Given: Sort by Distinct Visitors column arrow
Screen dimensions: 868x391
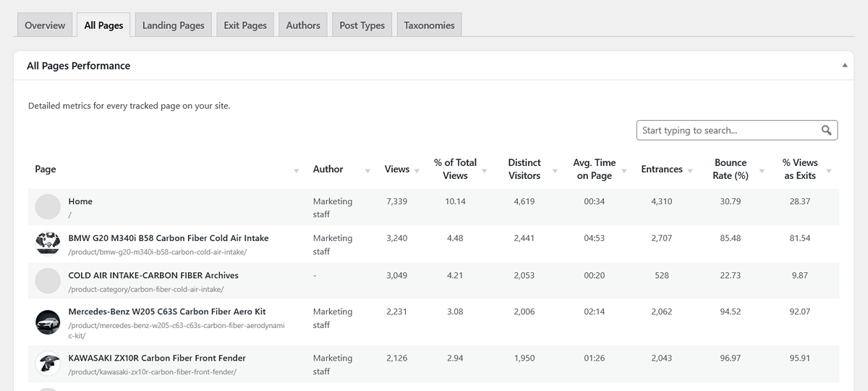Looking at the screenshot, I should 555,172.
